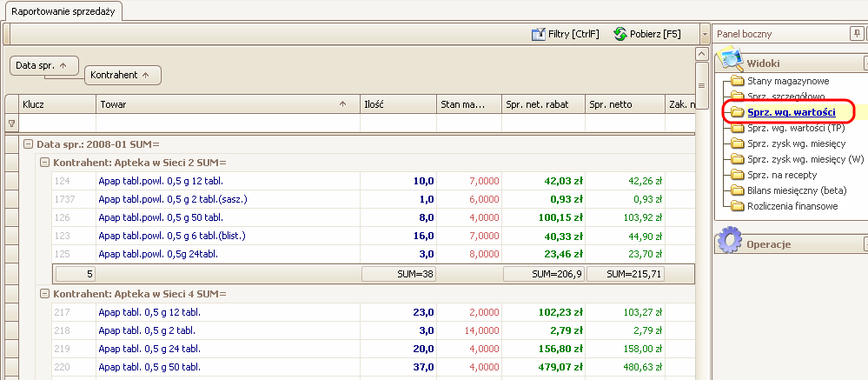The height and width of the screenshot is (380, 868).
Task: Sort by Ilość column header
Action: (397, 104)
